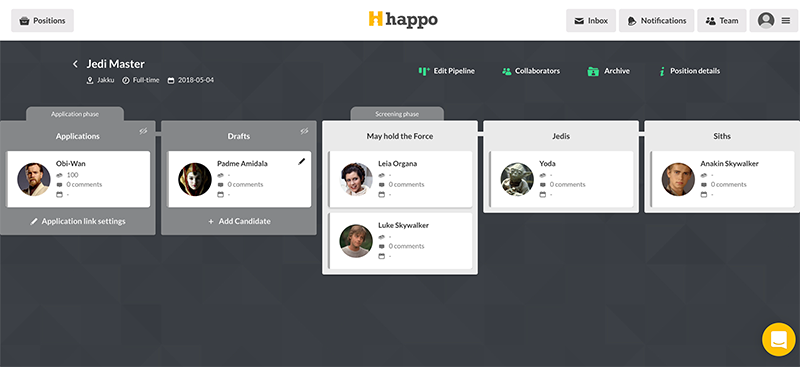Open Padme Amidala candidate card
The image size is (800, 367).
click(x=239, y=179)
